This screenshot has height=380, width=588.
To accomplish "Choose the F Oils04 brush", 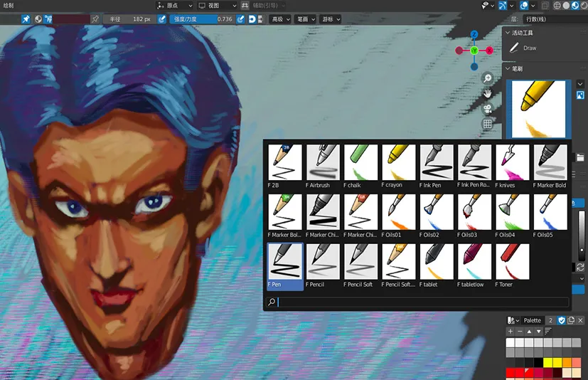I will pos(512,216).
